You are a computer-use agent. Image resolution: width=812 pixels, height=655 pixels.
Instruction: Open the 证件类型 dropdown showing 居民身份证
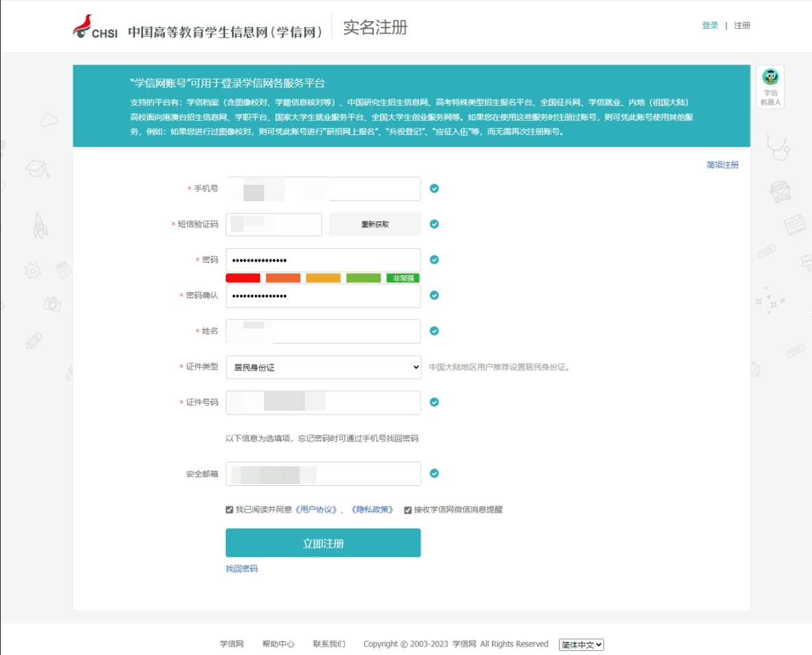323,367
